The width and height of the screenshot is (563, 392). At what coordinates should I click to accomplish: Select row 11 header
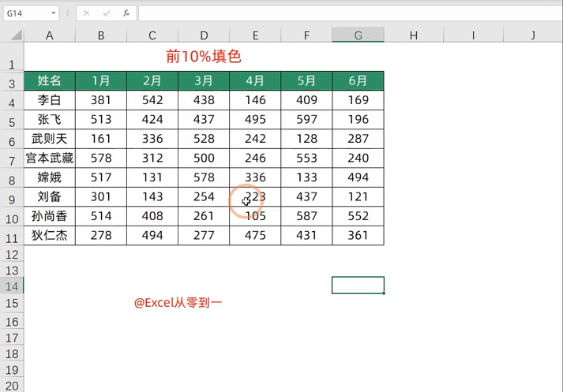click(12, 236)
